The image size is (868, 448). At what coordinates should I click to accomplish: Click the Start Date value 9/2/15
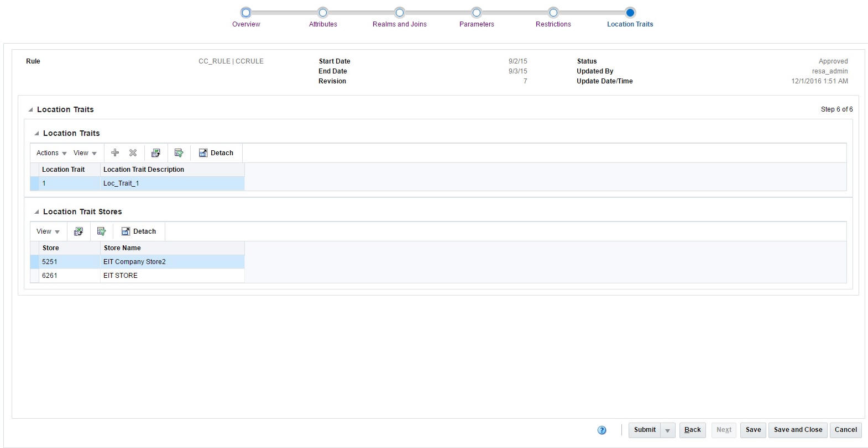click(518, 61)
